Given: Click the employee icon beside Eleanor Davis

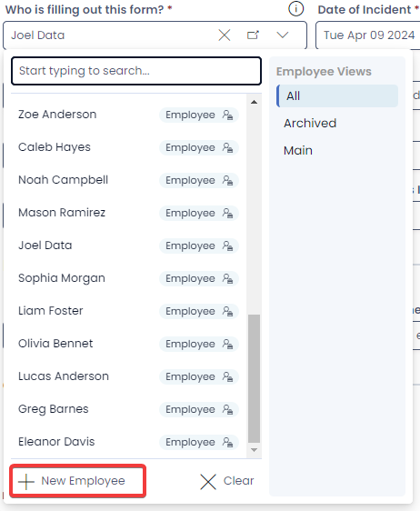Looking at the screenshot, I should [x=227, y=442].
